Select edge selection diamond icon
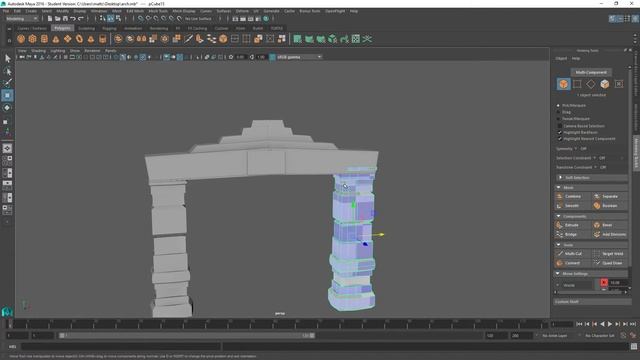The width and height of the screenshot is (640, 360). point(591,84)
